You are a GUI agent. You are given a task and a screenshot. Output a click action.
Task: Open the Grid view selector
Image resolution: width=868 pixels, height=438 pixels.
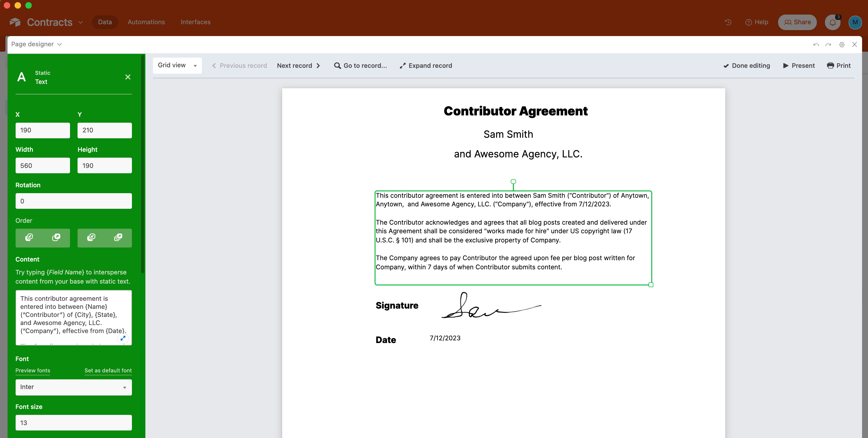tap(177, 65)
